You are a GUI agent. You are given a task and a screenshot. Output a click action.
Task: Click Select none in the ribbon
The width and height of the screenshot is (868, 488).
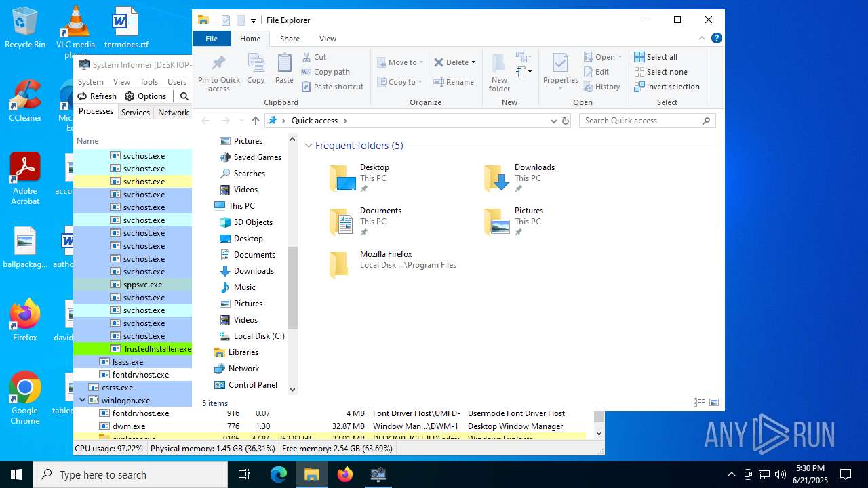pos(660,72)
